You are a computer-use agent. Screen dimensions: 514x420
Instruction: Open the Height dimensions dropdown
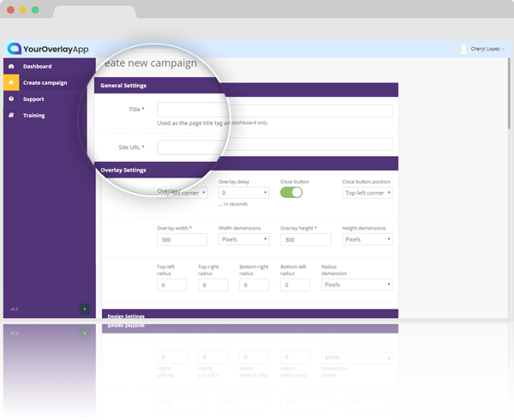368,240
